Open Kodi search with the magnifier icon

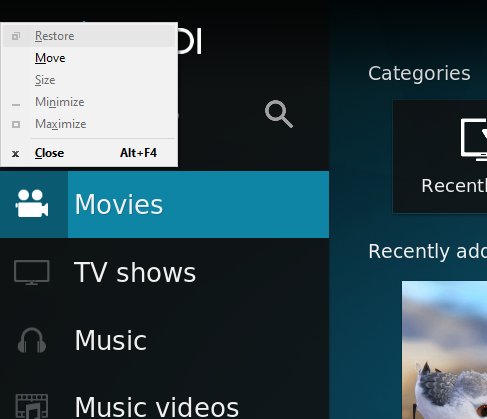point(279,114)
